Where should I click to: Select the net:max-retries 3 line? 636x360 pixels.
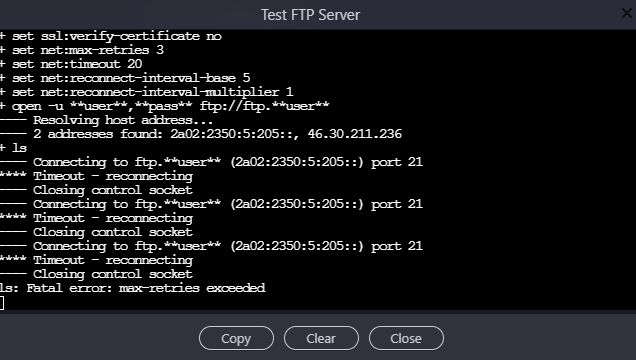coord(82,50)
